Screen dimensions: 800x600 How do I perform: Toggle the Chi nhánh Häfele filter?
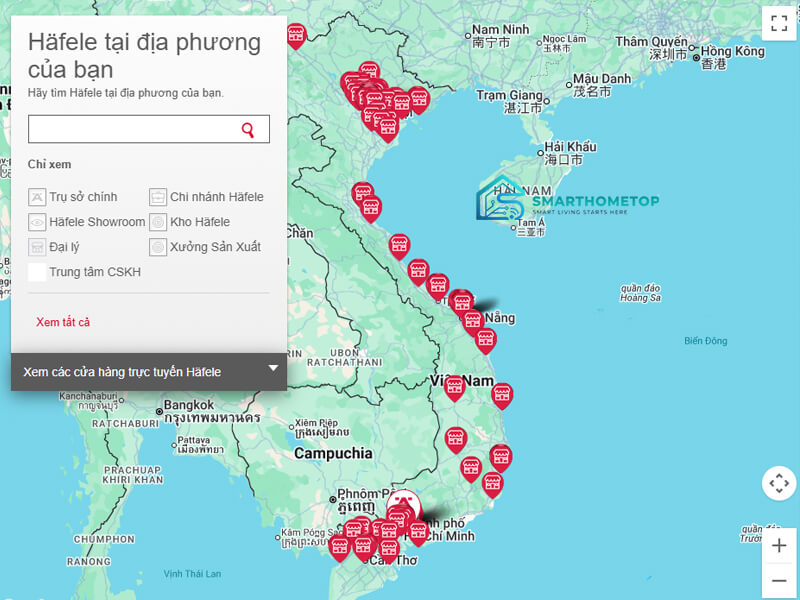[x=158, y=197]
